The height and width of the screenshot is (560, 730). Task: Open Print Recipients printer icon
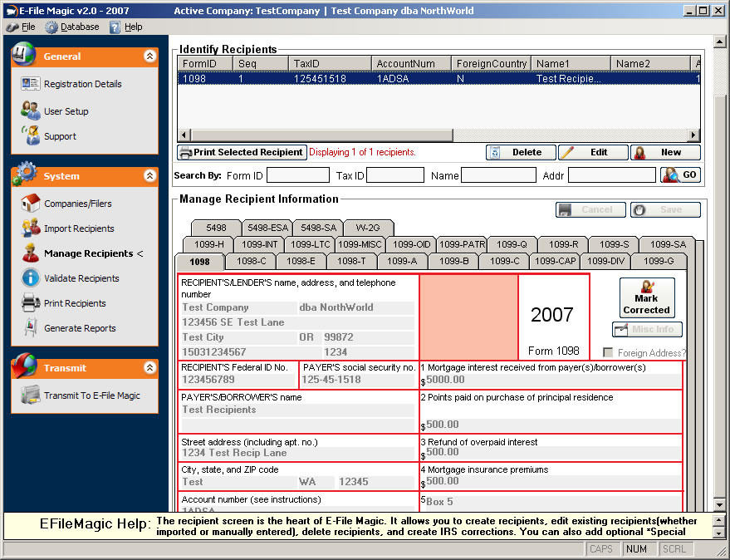click(x=31, y=303)
